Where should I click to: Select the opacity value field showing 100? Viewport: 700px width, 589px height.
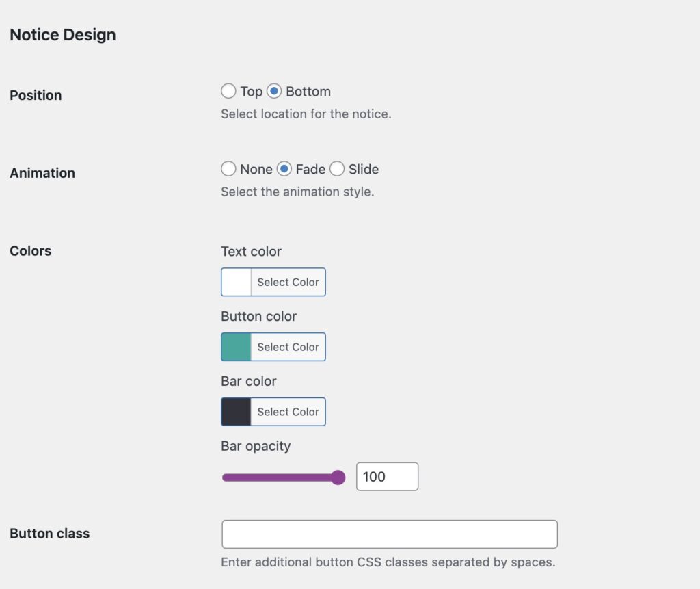point(387,477)
